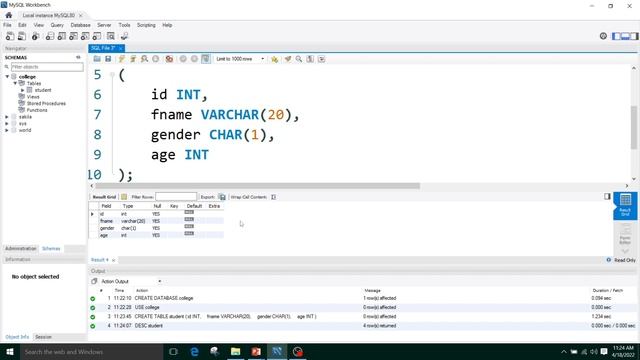
Task: Toggle autocommit mode button
Action: coord(206,59)
